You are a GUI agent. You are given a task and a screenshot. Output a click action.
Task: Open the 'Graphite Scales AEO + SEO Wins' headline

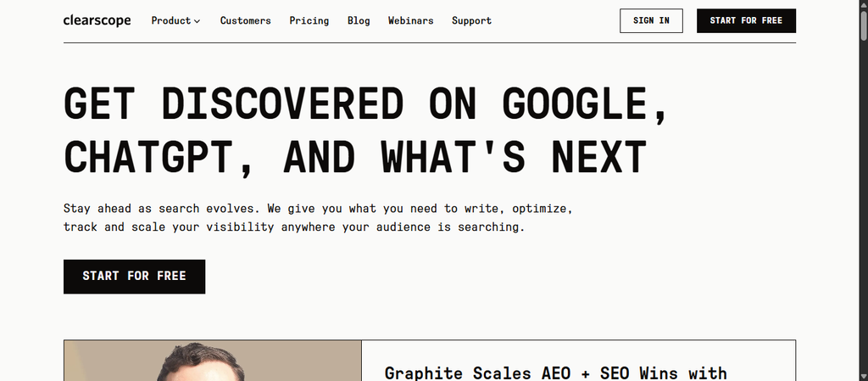(x=555, y=373)
